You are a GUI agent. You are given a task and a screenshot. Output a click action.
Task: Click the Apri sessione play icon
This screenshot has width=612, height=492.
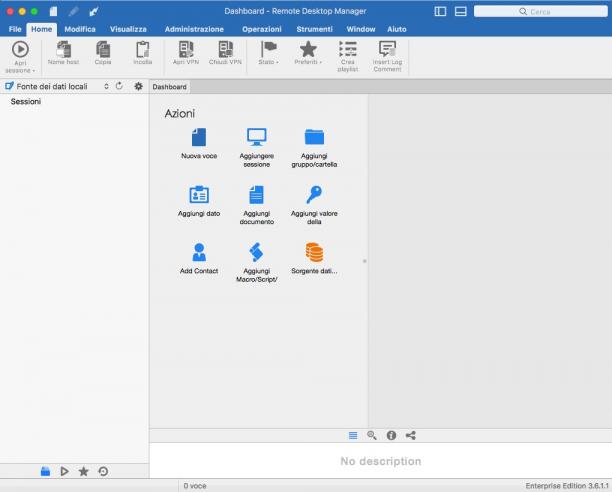20,50
